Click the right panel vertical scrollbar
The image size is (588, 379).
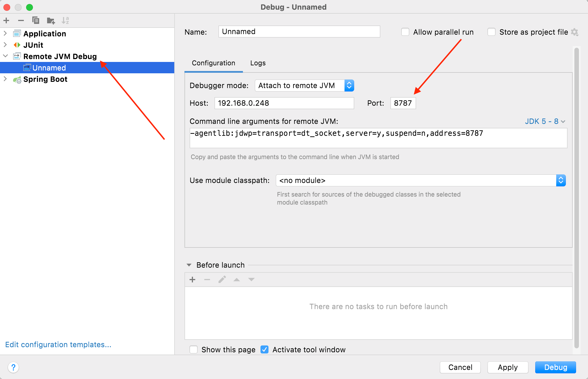click(x=576, y=197)
